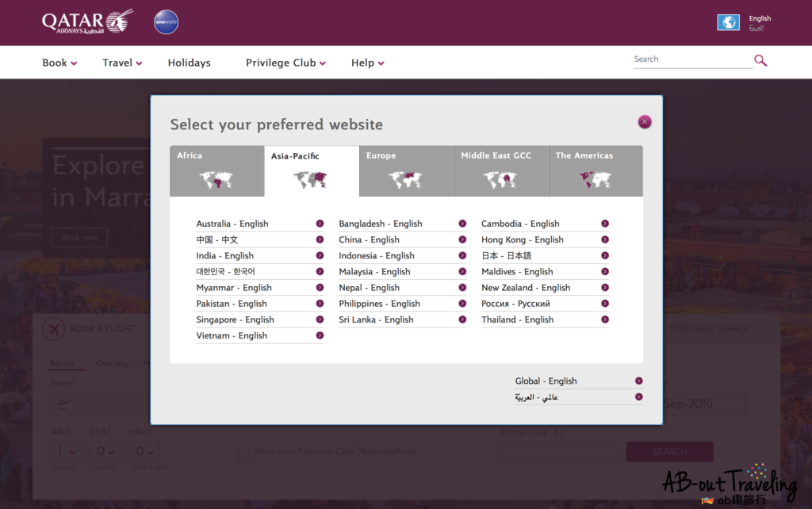The width and height of the screenshot is (812, 509).
Task: Click the arrow next to Cambodia - English
Action: coord(605,224)
